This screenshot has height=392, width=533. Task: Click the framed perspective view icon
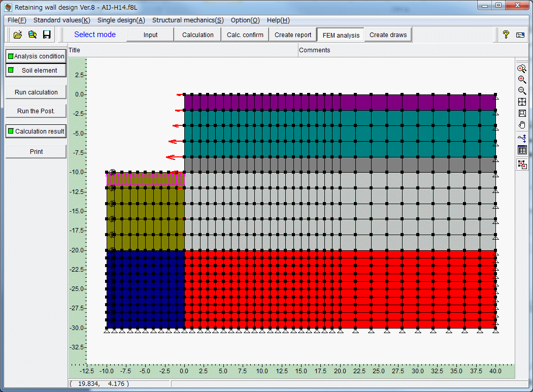522,113
